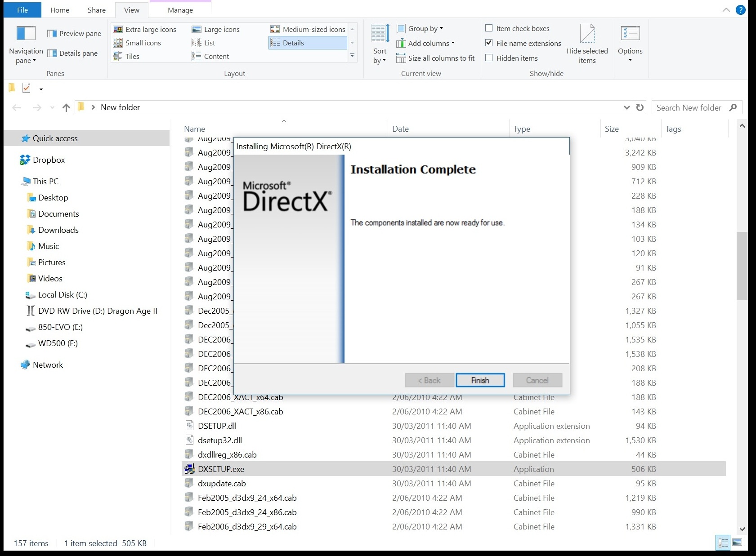Expand the layout gallery more arrow
This screenshot has height=556, width=756.
click(x=352, y=56)
